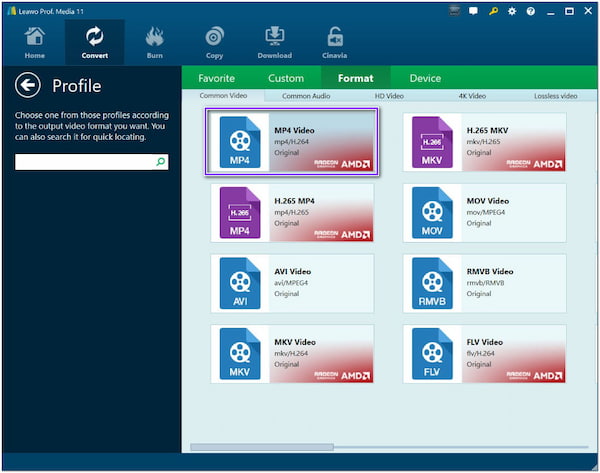The image size is (600, 473).
Task: Click the 'AVI Video' profile title
Action: (x=292, y=272)
